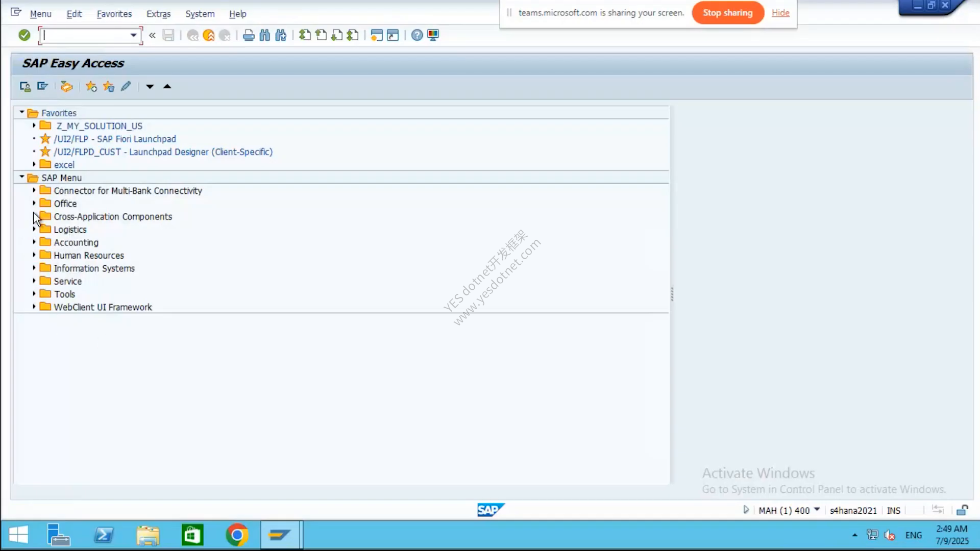Viewport: 980px width, 551px height.
Task: Open /UI2/FLPD_CUST Launchpad Designer favorite
Action: pos(163,152)
